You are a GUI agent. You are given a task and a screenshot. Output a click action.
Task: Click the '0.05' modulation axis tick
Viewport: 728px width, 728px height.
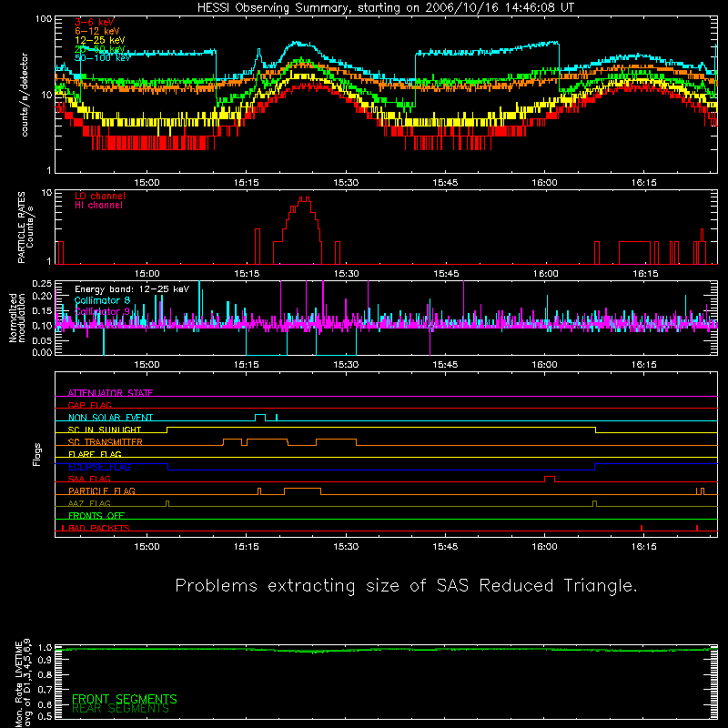[42, 340]
